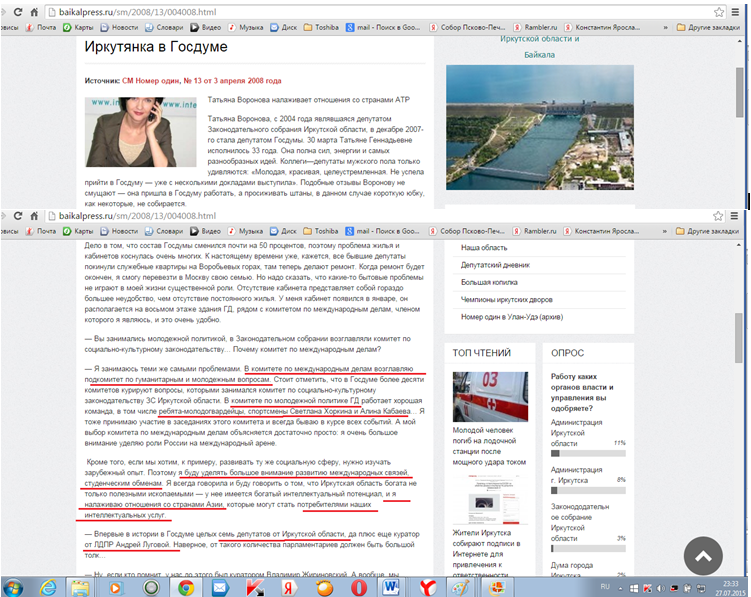Open 'Диск' bookmark in lower browser
This screenshot has width=751, height=597.
click(284, 231)
